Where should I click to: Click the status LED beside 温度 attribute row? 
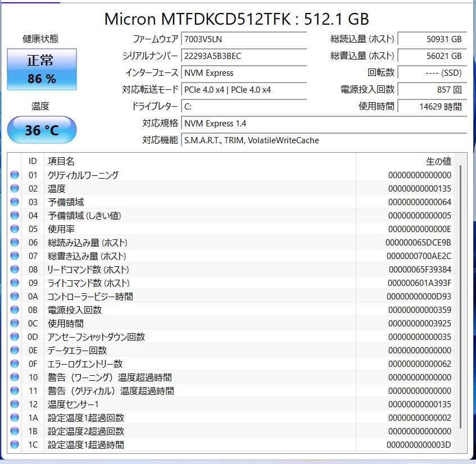[x=14, y=189]
